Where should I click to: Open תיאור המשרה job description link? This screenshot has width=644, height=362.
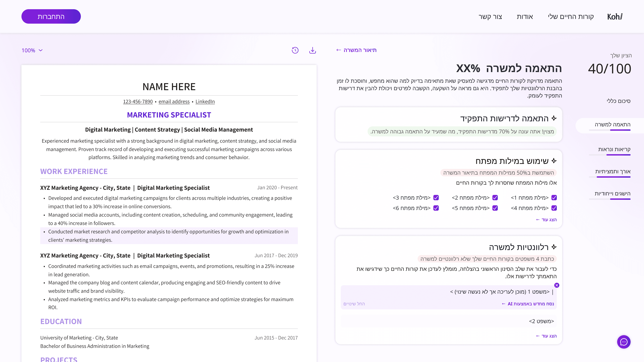click(356, 50)
